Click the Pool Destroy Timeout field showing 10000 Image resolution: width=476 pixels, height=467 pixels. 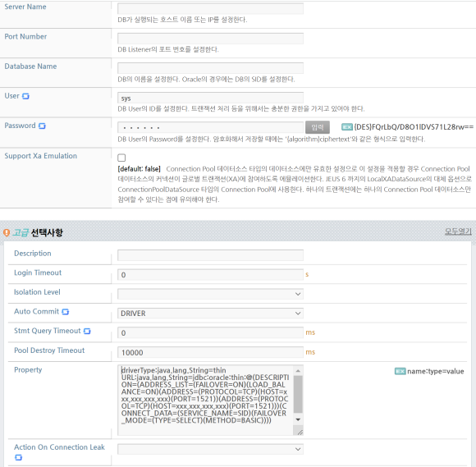pos(210,352)
